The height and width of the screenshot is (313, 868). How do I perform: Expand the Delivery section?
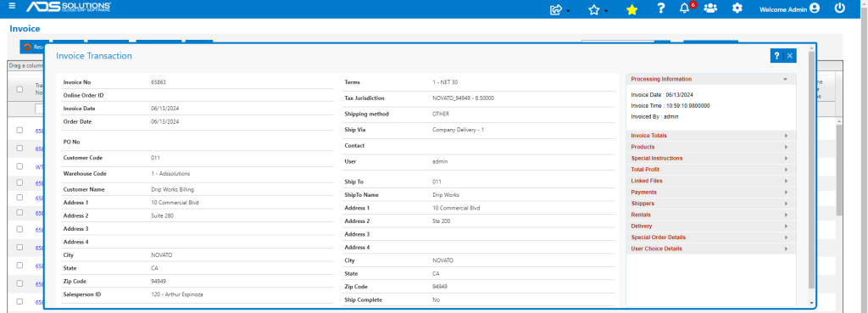pyautogui.click(x=711, y=226)
